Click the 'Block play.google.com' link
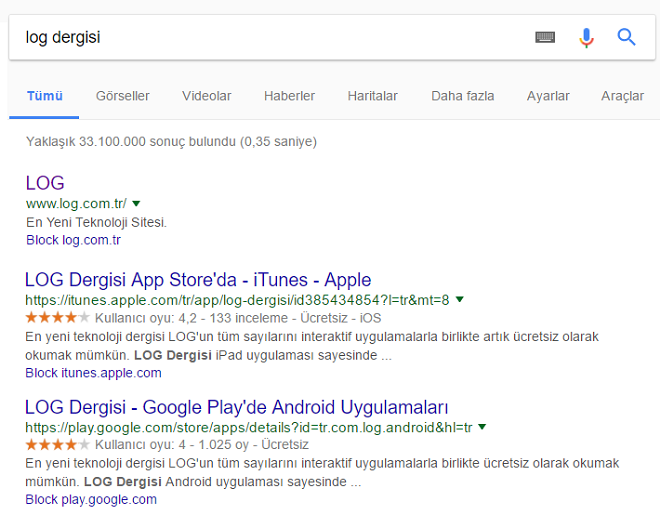Image resolution: width=660 pixels, height=528 pixels. [91, 499]
